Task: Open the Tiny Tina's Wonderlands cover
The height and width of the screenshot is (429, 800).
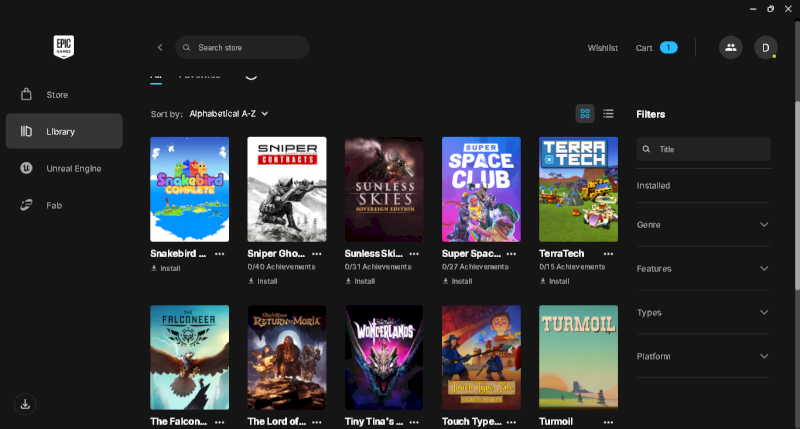Action: tap(384, 358)
